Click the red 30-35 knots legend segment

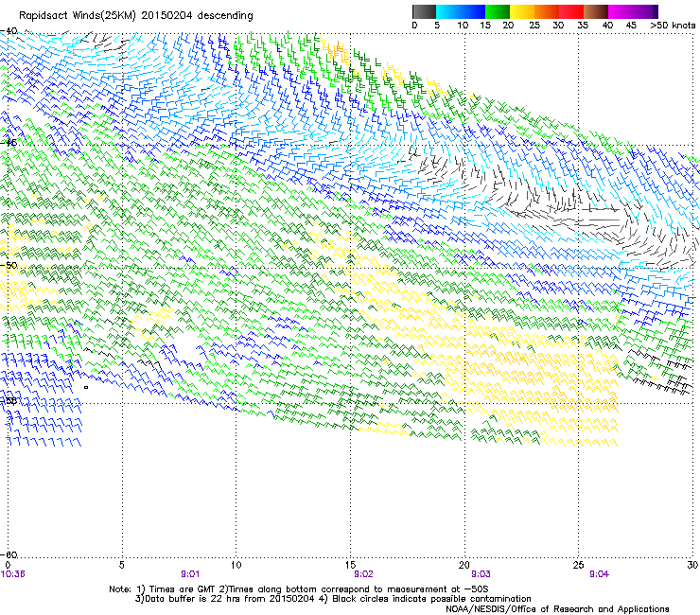pos(571,11)
